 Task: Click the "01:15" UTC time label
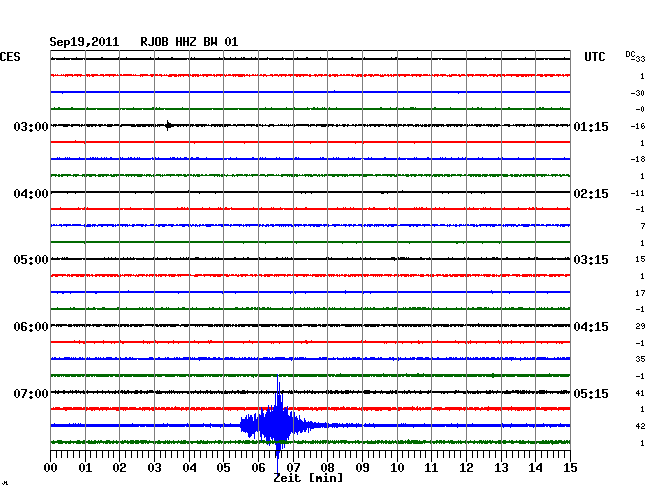click(591, 126)
